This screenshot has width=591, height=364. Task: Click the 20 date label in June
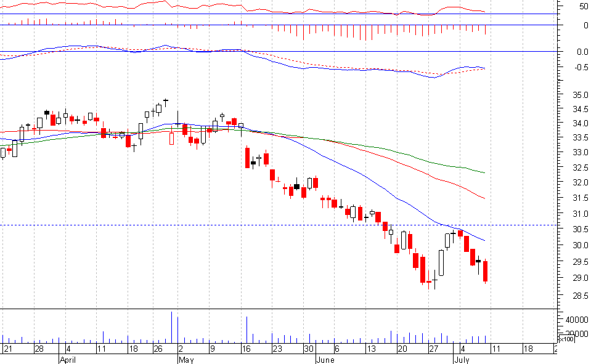[x=402, y=349]
